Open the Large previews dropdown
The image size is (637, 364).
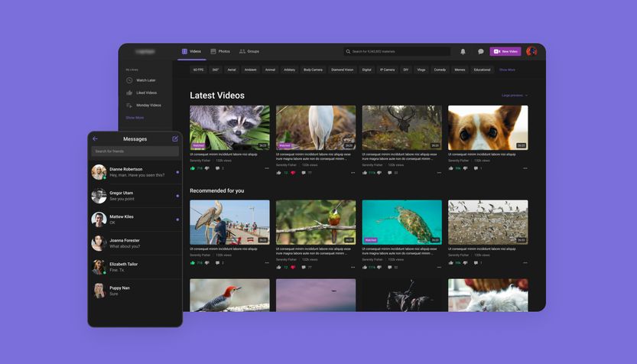click(514, 96)
